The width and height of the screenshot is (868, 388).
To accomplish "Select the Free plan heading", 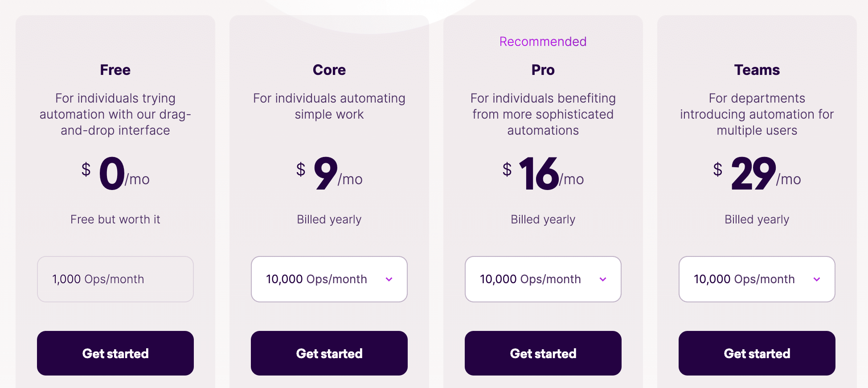I will (115, 70).
